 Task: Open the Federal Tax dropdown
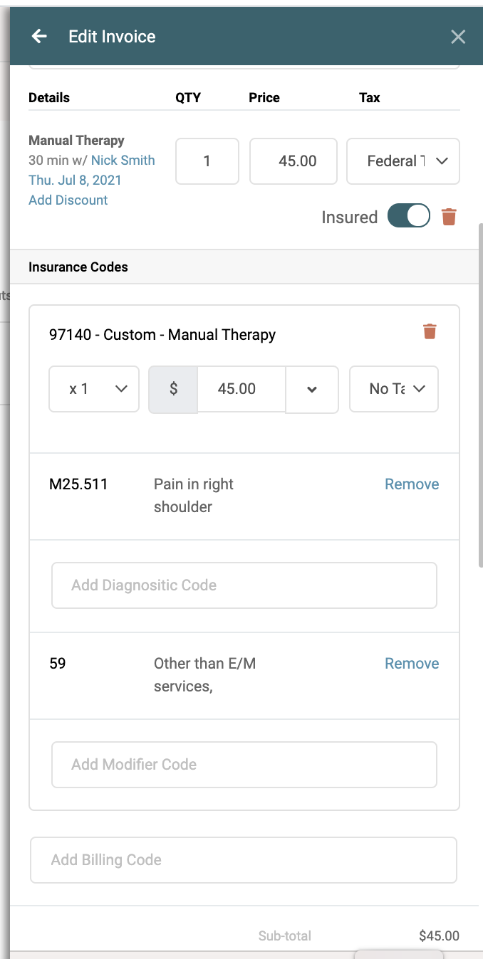click(x=403, y=161)
